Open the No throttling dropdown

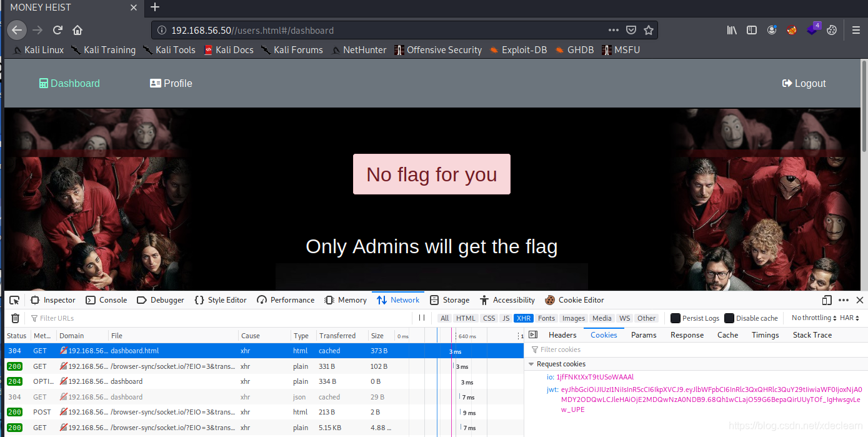pyautogui.click(x=814, y=318)
